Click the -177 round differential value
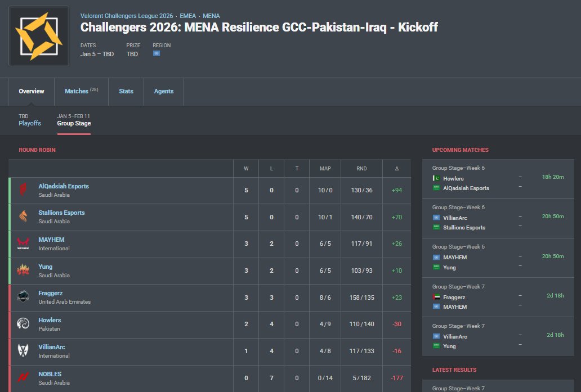581x392 pixels. click(396, 378)
